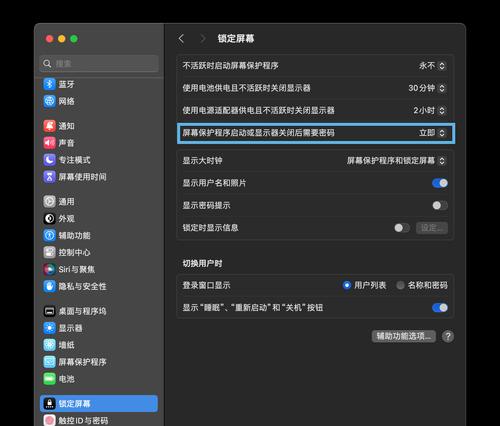Go forward with the right chevron
This screenshot has width=500, height=426.
tap(203, 39)
